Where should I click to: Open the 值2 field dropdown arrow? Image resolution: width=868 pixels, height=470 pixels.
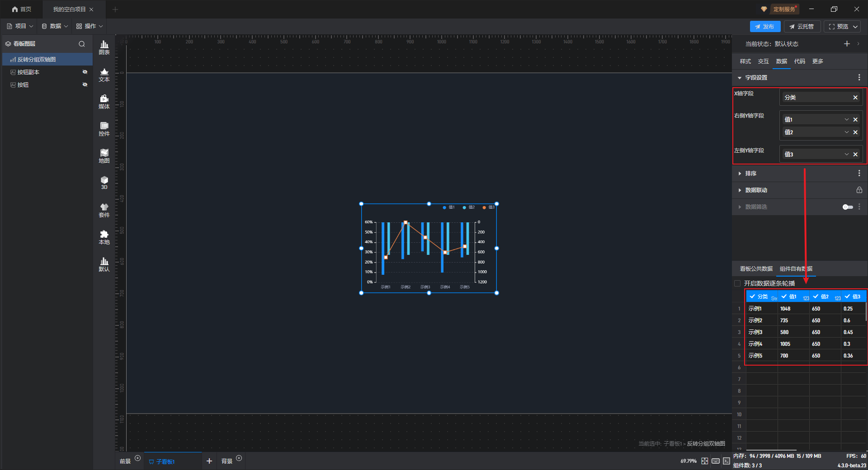846,132
